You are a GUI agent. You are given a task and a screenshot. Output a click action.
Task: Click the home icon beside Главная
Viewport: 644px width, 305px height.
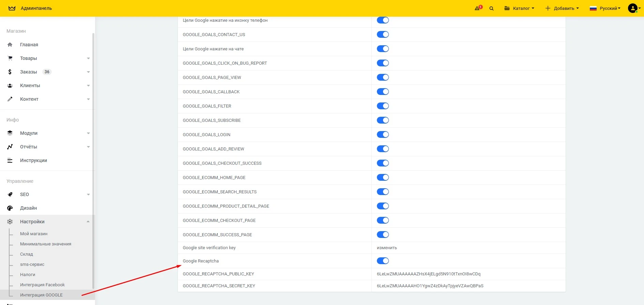click(x=10, y=45)
